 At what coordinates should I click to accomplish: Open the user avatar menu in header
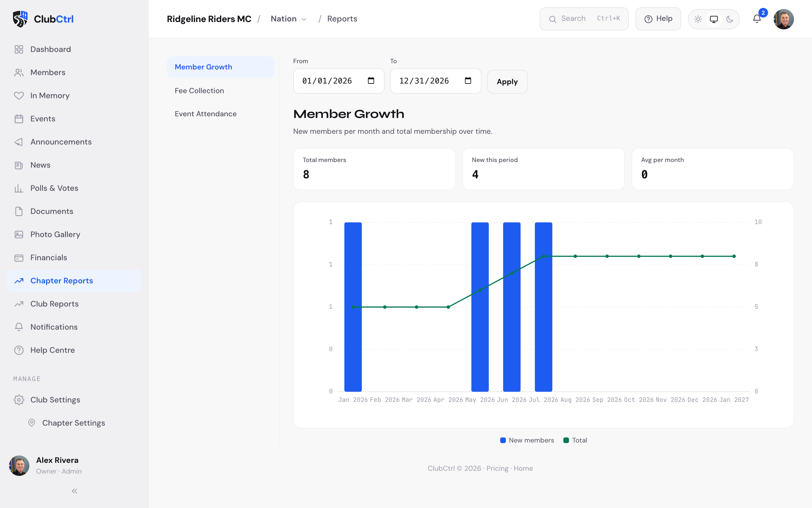coord(784,19)
